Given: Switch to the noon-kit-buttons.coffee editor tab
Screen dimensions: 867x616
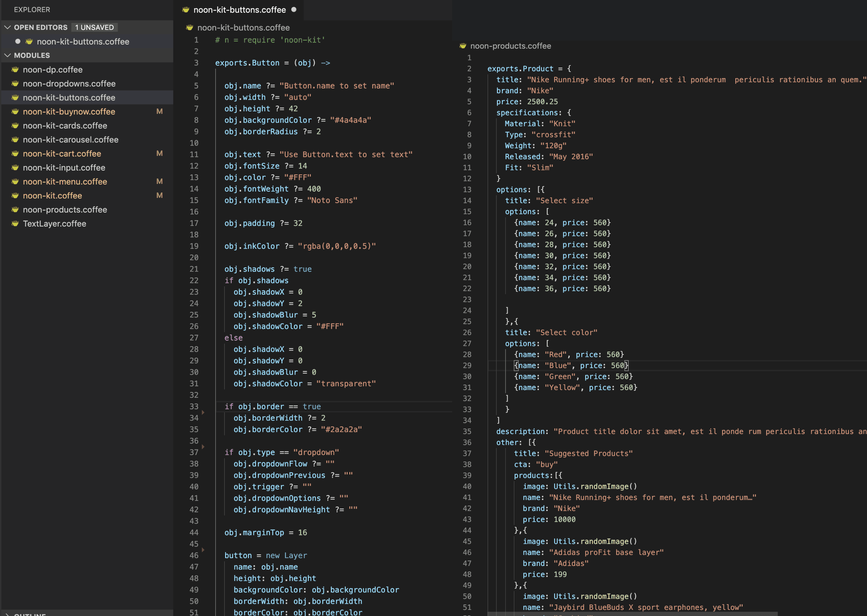Looking at the screenshot, I should (239, 10).
